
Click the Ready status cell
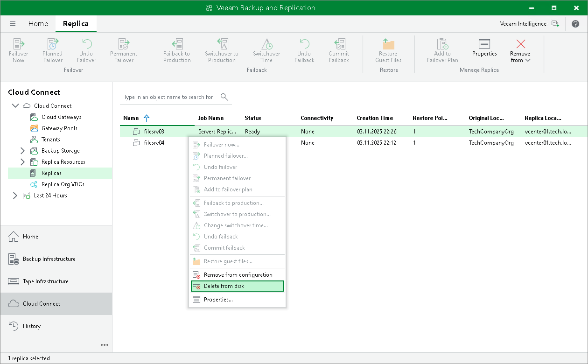(x=252, y=132)
